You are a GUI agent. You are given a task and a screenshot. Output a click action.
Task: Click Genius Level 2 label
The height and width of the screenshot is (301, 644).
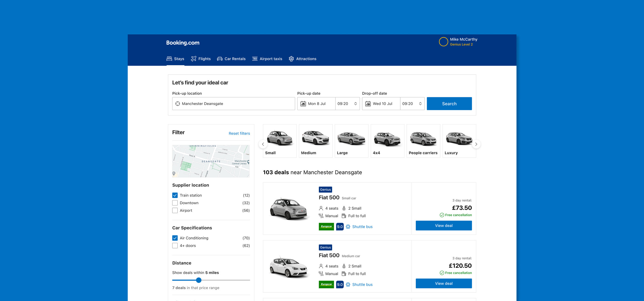[x=461, y=44]
